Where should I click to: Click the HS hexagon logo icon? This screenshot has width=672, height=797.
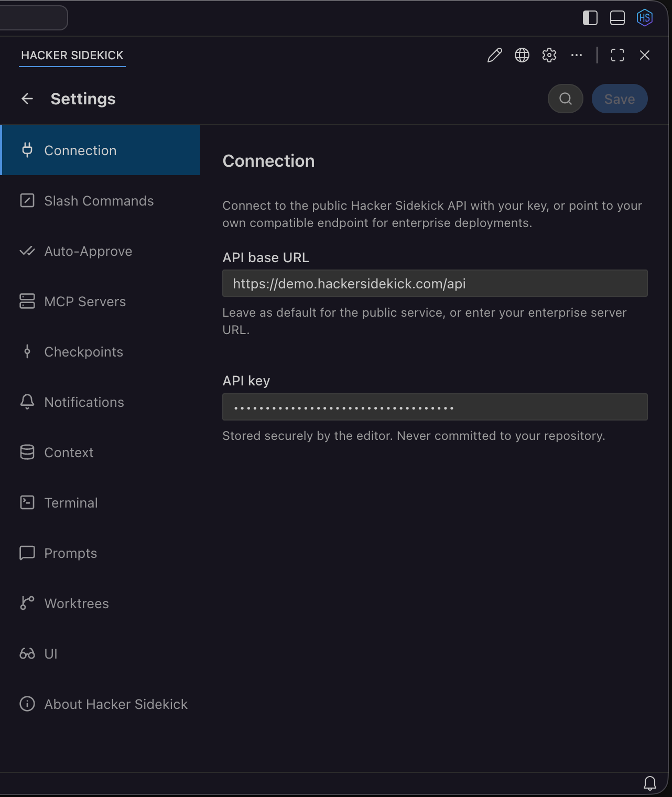[x=645, y=18]
